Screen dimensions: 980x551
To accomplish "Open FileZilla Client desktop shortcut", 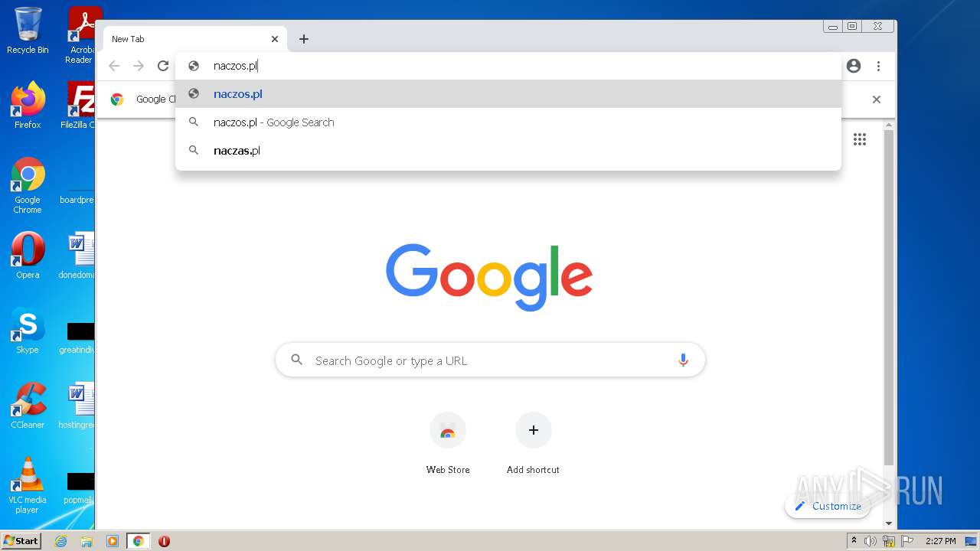I will 77,106.
